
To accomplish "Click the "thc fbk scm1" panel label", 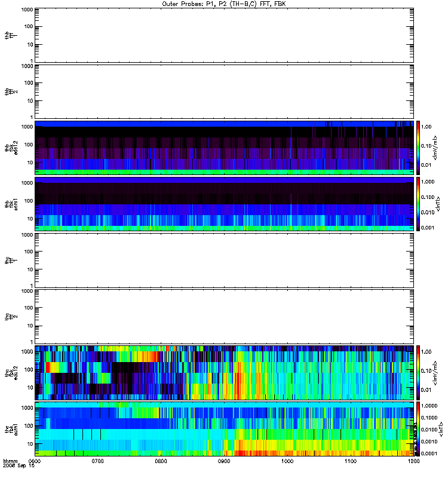I will point(11,429).
